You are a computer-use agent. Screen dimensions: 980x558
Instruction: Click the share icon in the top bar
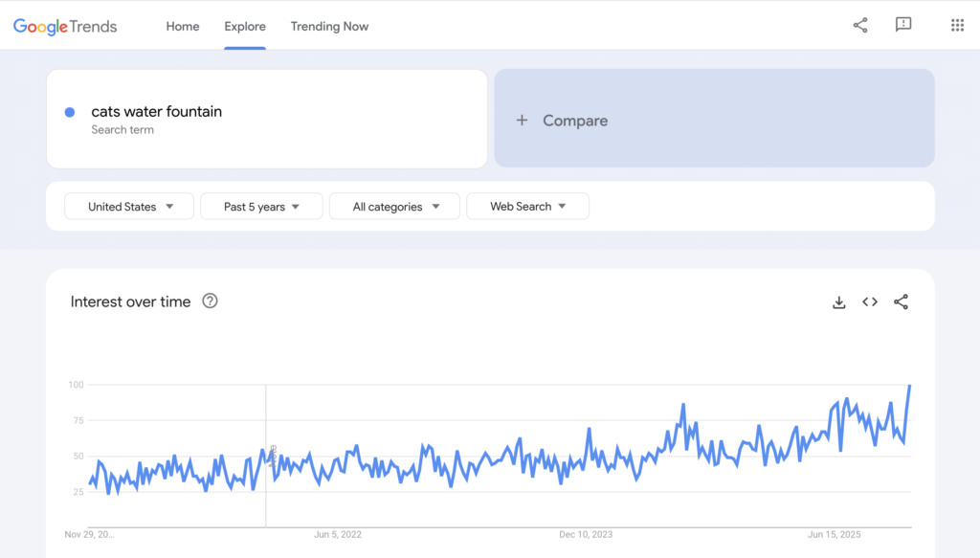coord(859,26)
